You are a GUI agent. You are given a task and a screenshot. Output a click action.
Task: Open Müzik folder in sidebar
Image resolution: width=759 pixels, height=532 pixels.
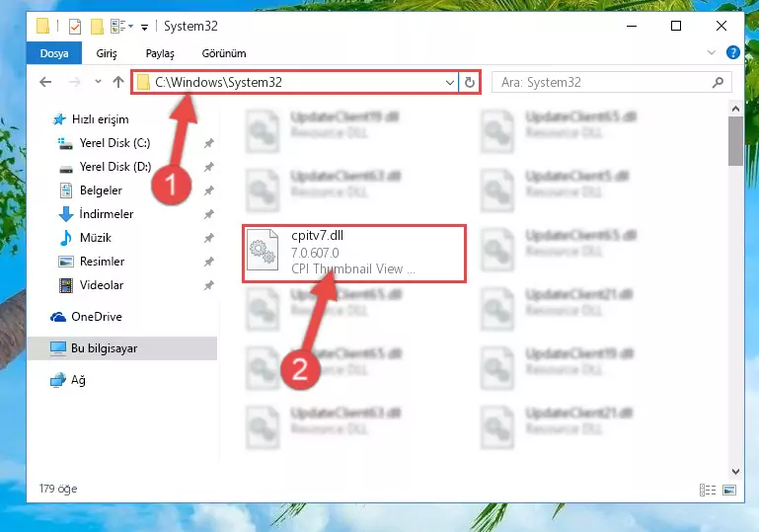point(96,238)
